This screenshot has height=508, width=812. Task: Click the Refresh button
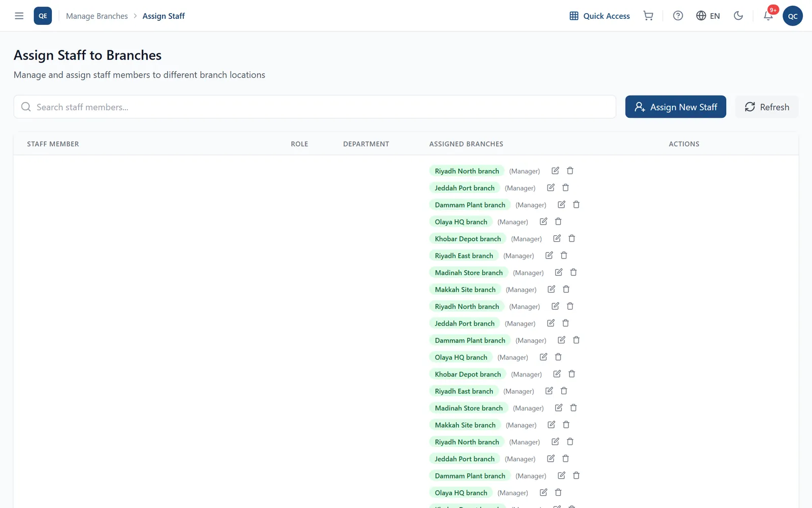[x=767, y=107]
